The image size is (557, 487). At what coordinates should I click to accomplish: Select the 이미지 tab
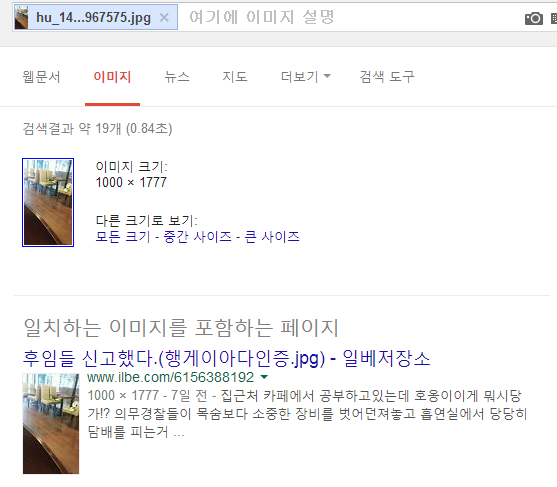[112, 77]
